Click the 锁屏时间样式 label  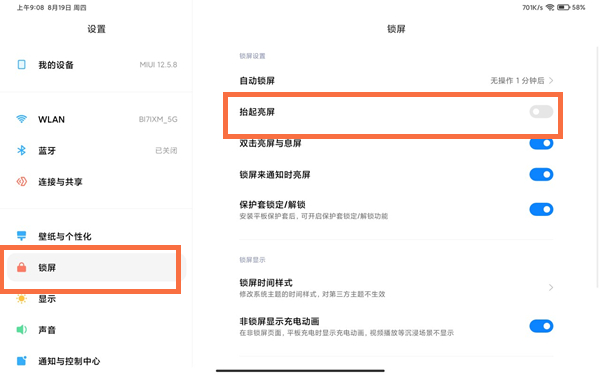[266, 283]
